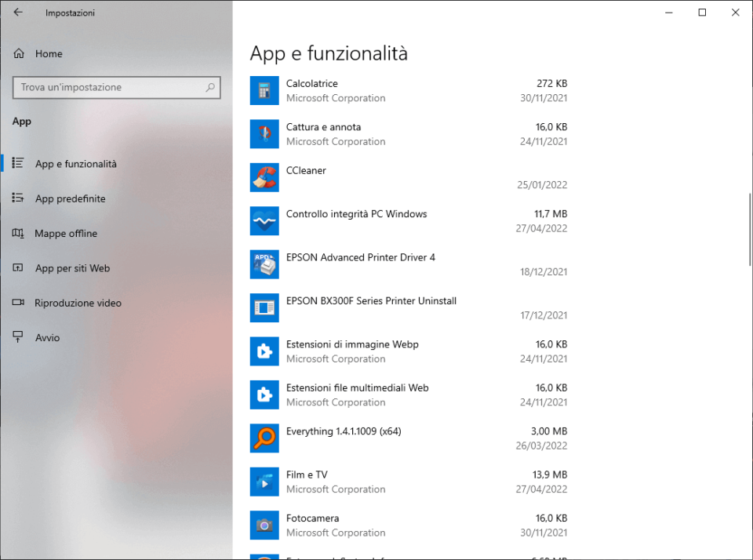Click the 26/03/2022 Everything install date
This screenshot has width=753, height=560.
point(542,445)
